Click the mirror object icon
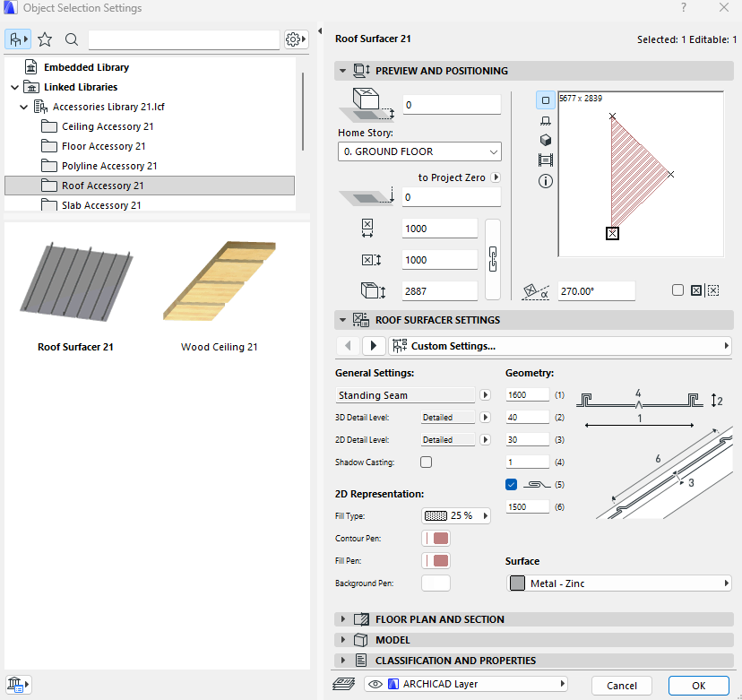 pos(695,290)
